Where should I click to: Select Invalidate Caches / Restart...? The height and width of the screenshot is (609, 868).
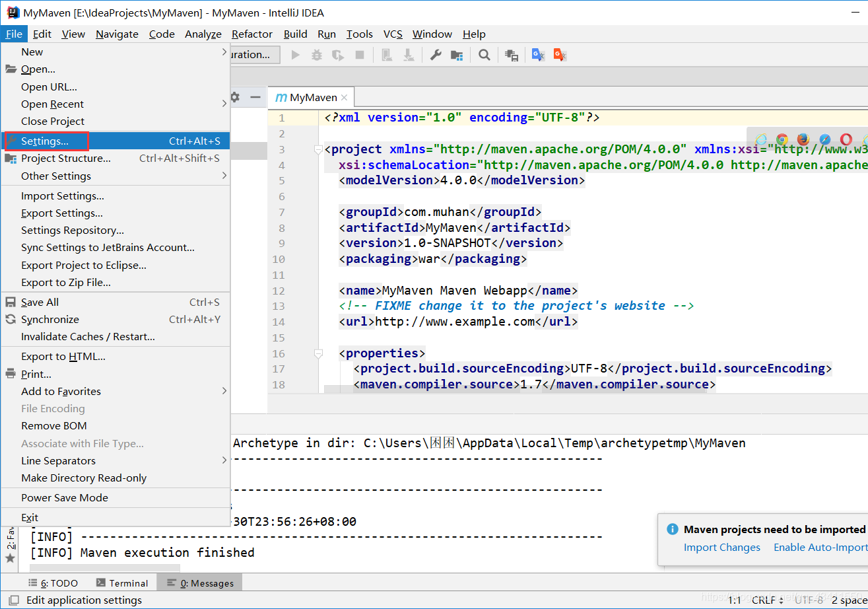[x=116, y=336]
